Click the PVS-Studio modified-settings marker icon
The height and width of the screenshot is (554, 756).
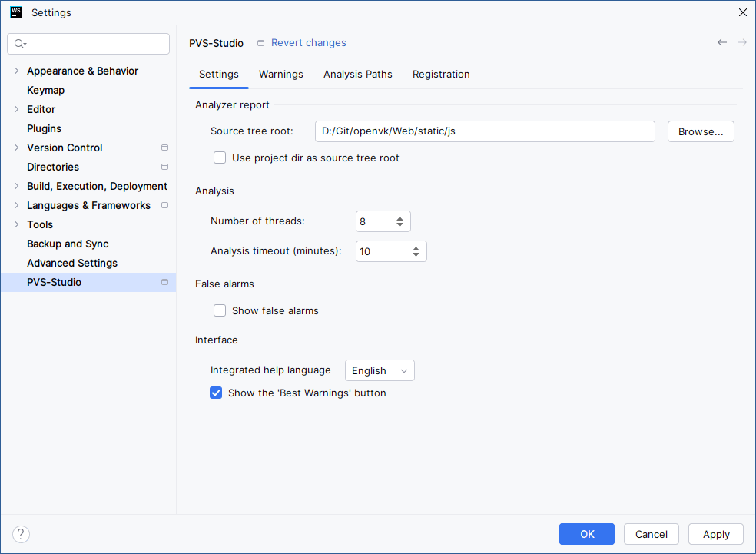(x=164, y=282)
